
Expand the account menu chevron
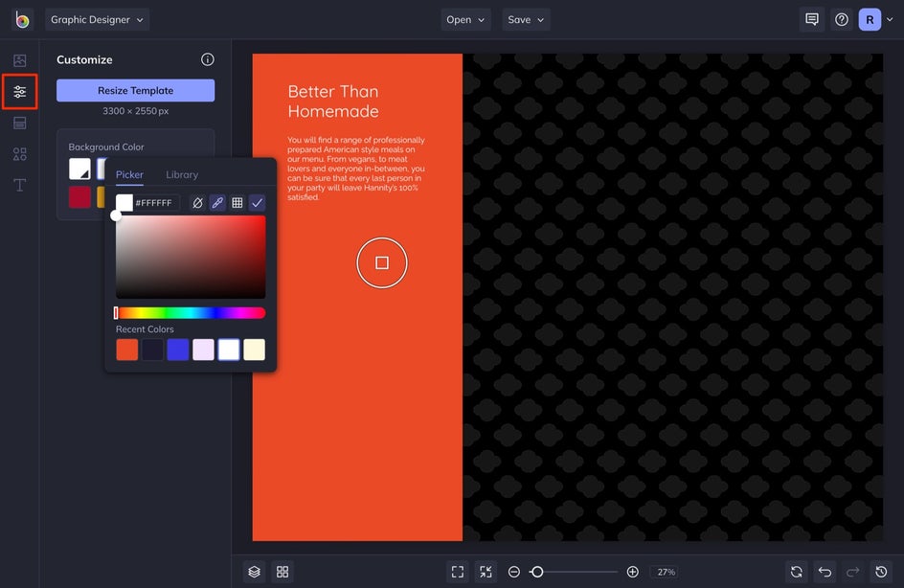click(890, 19)
